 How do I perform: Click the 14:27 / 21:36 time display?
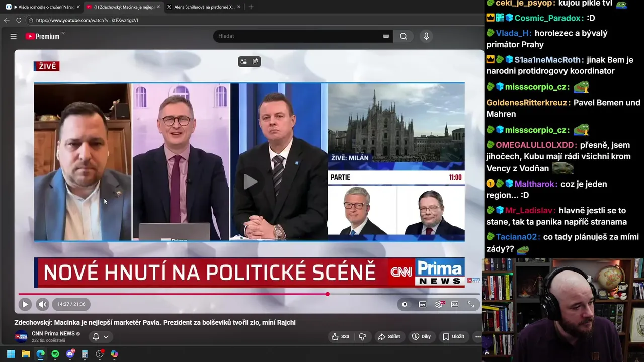(x=71, y=304)
